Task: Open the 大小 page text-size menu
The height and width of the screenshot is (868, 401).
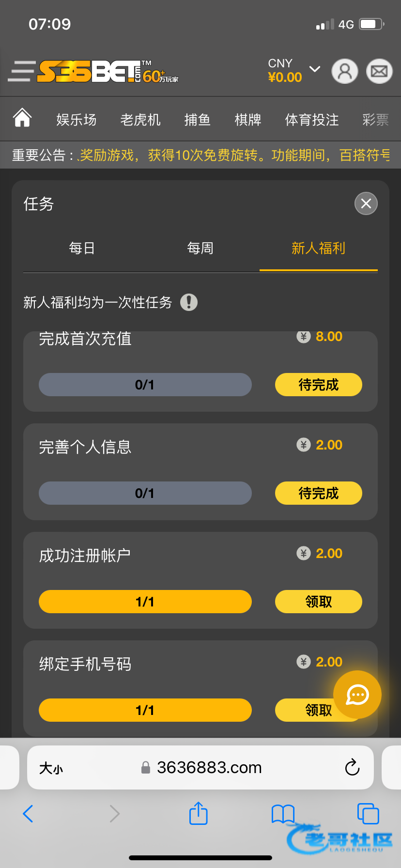Action: (51, 768)
